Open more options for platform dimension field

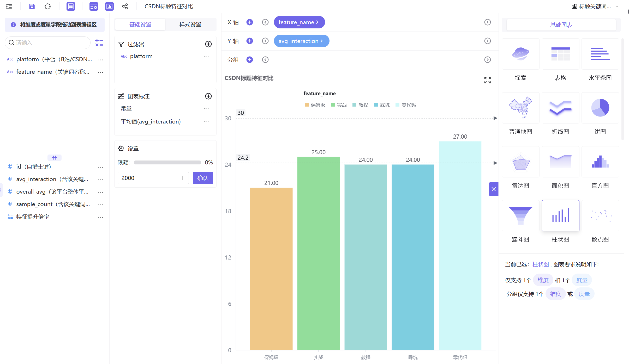101,60
